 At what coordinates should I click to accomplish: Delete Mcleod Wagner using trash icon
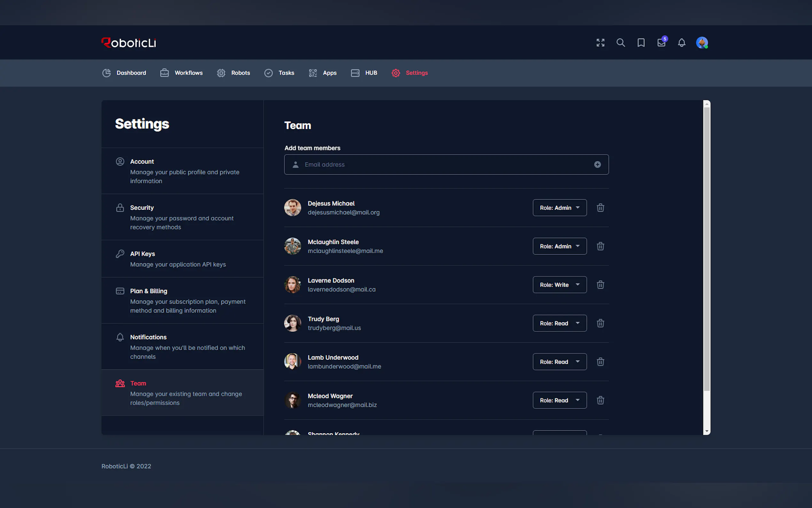[x=600, y=400]
